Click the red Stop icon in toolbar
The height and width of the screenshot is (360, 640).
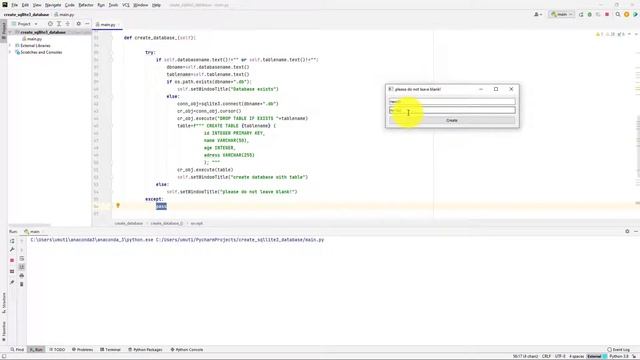(x=607, y=14)
